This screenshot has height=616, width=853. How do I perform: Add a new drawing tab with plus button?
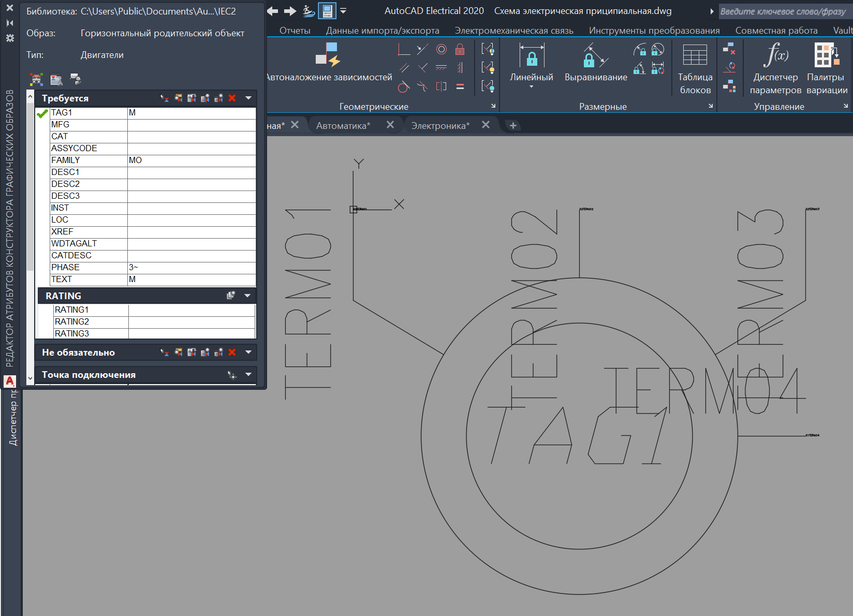513,125
